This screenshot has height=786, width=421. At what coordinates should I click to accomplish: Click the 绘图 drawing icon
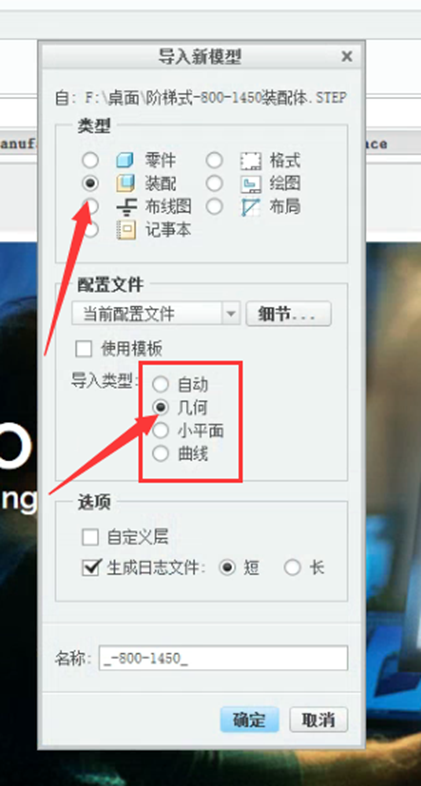tap(251, 183)
